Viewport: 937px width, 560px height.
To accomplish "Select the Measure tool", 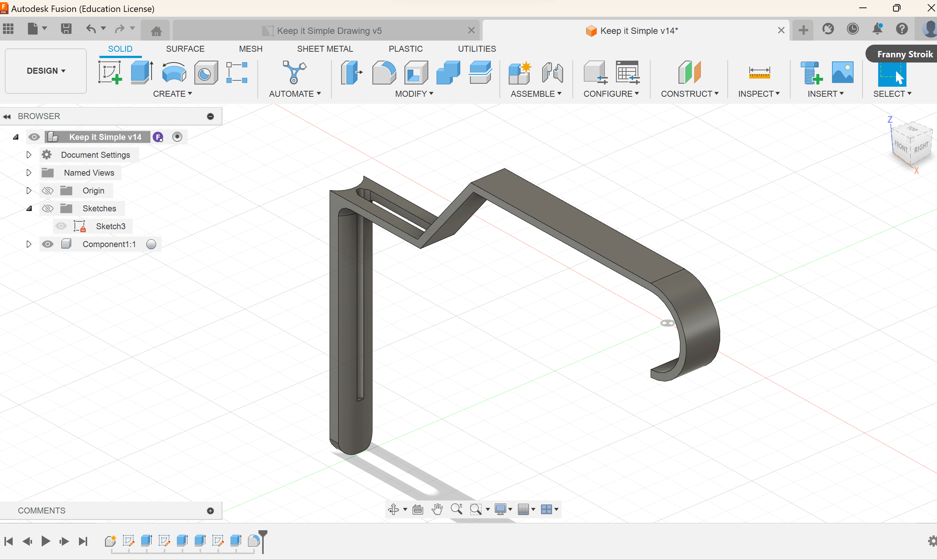I will [x=759, y=73].
